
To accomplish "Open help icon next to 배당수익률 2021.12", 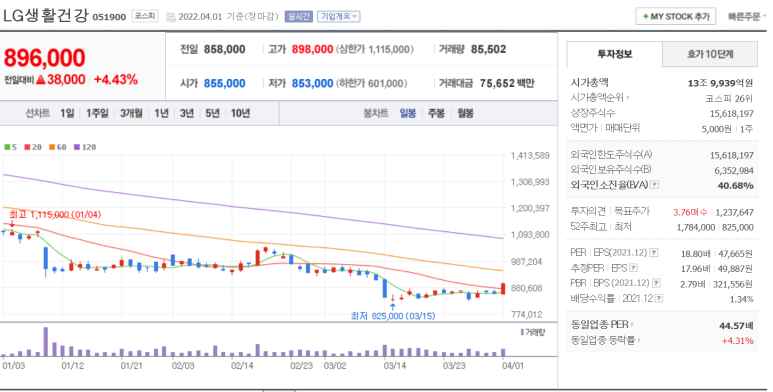I will point(659,299).
